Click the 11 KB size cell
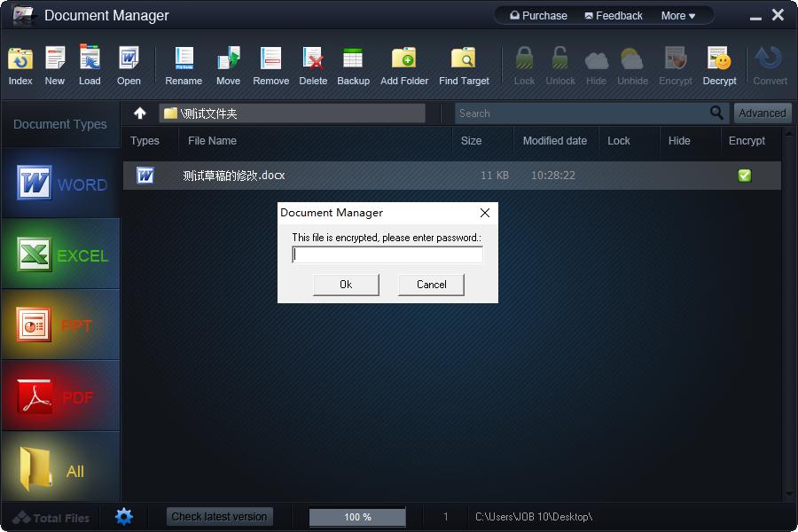Screen dimensions: 798x532 pos(495,176)
